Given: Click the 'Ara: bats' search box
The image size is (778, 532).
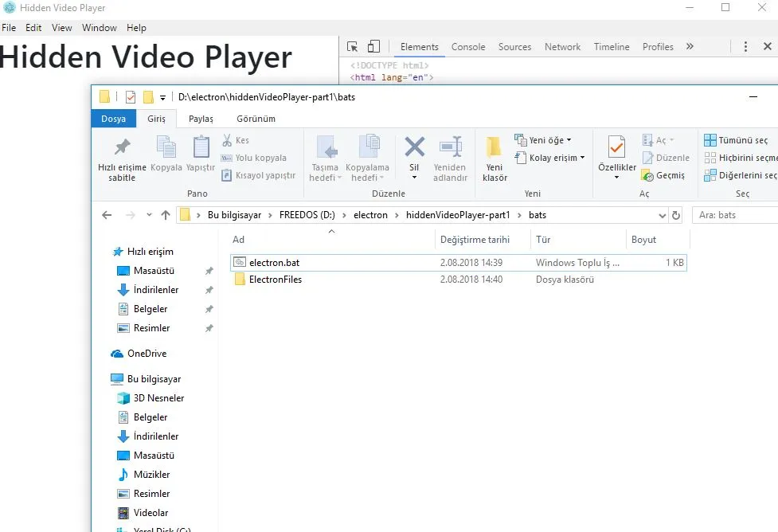Looking at the screenshot, I should click(735, 215).
